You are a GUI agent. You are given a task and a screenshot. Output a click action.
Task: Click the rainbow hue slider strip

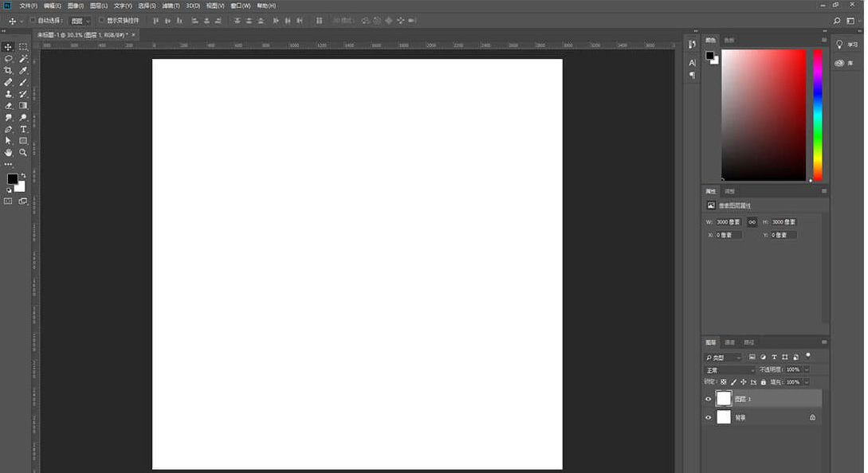coord(817,115)
